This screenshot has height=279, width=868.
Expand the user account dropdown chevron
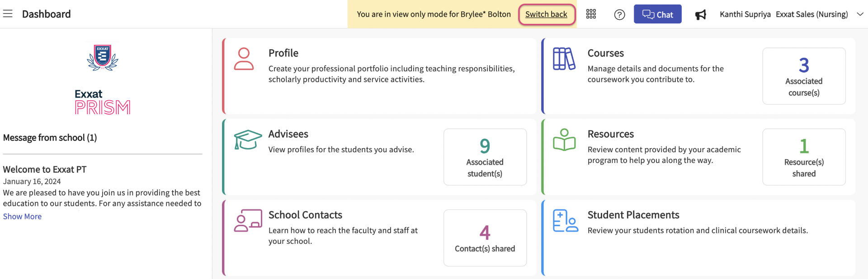[x=860, y=14]
